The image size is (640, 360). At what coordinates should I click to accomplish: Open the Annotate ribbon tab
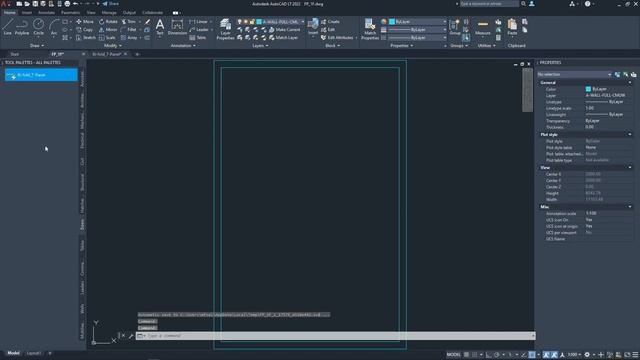click(x=46, y=13)
